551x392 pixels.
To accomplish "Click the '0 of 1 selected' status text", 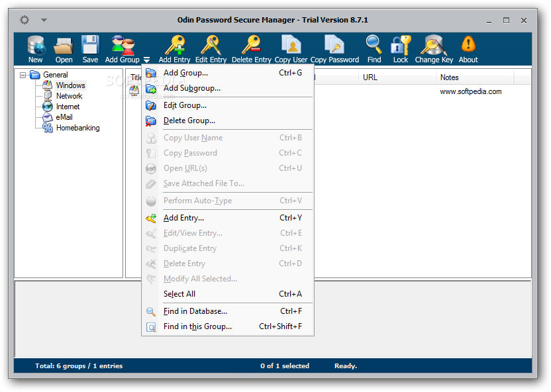I will coord(285,366).
